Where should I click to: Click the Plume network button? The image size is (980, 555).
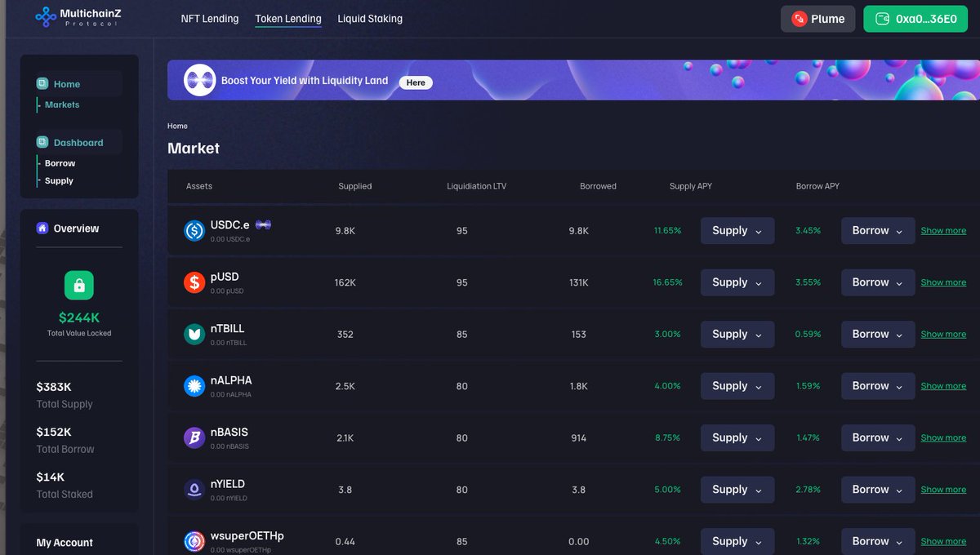tap(817, 19)
